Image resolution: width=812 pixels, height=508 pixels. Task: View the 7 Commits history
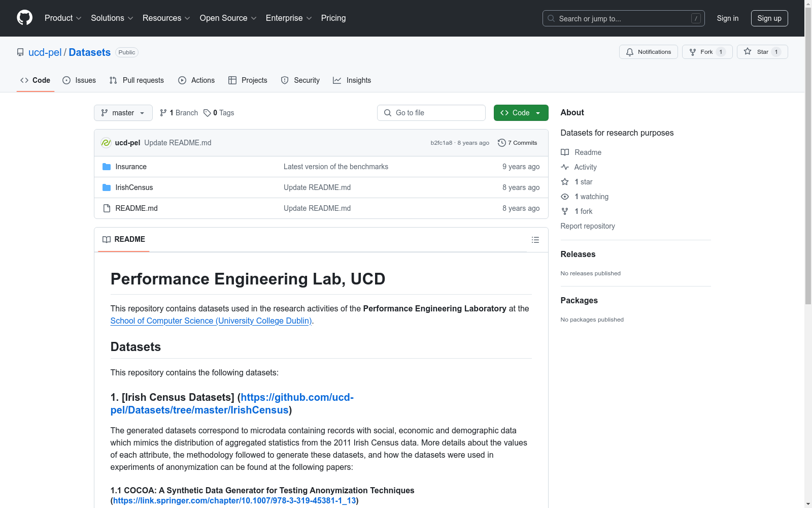click(518, 143)
